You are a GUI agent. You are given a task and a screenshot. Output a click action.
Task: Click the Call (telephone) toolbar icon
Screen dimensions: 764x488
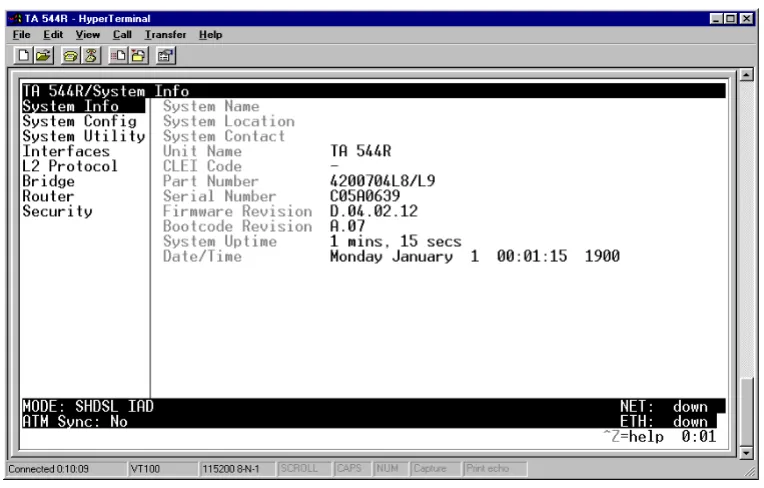71,56
